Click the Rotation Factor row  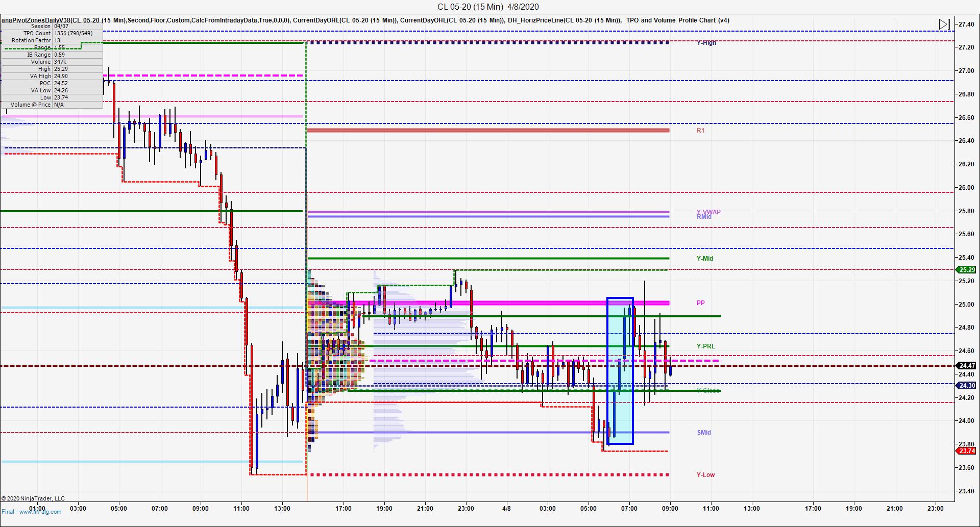click(x=52, y=40)
